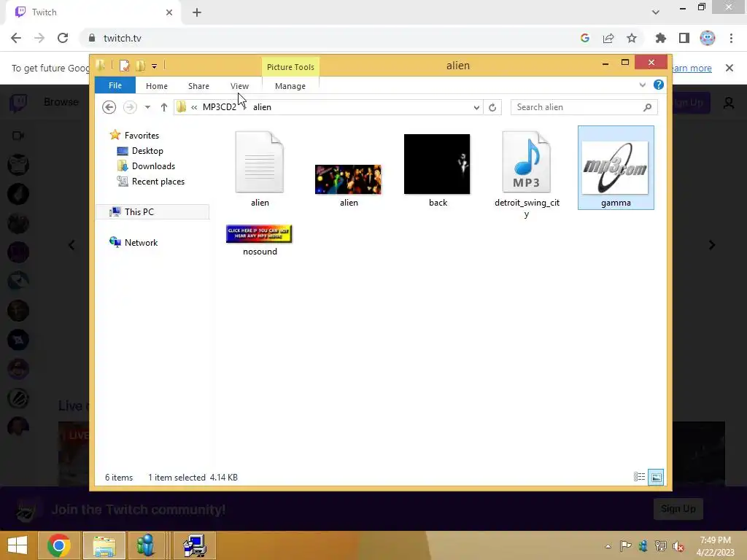Show hidden tray icons arrow
The image size is (747, 560).
pos(608,546)
